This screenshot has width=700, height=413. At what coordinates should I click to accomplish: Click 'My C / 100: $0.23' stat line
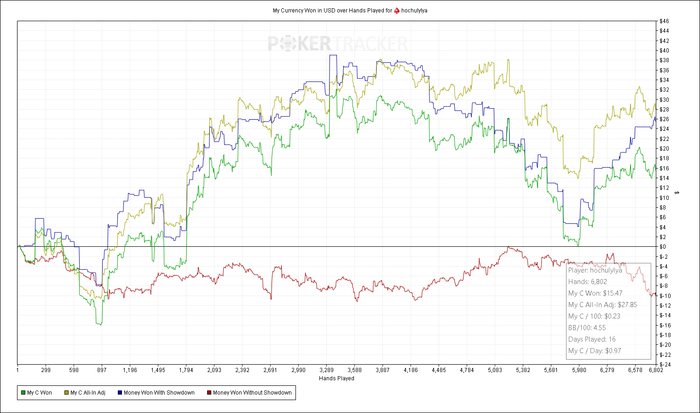click(594, 316)
